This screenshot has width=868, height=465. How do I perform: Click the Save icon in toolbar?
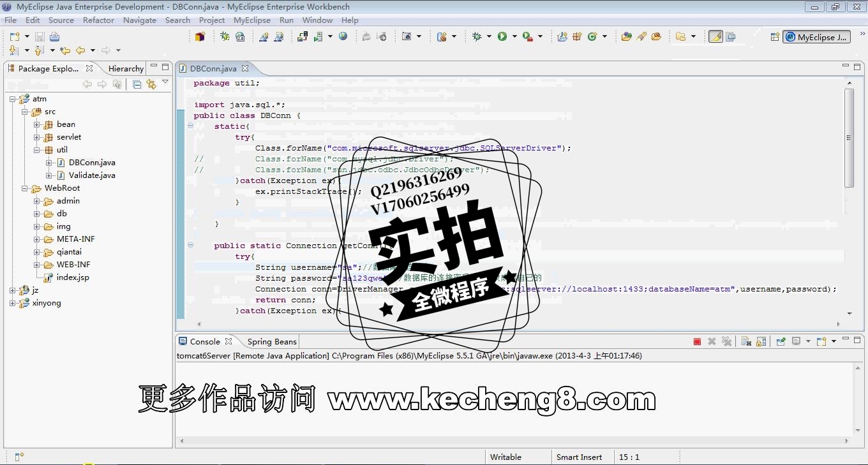40,37
